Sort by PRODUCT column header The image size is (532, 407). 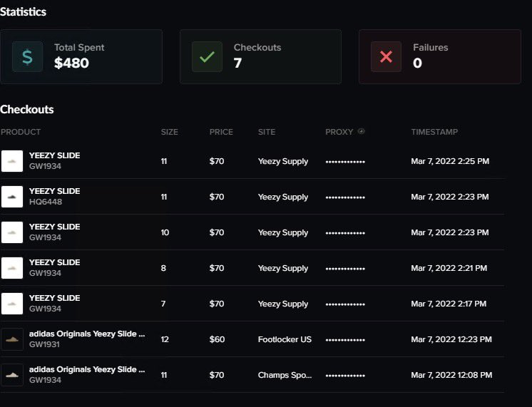pos(21,132)
